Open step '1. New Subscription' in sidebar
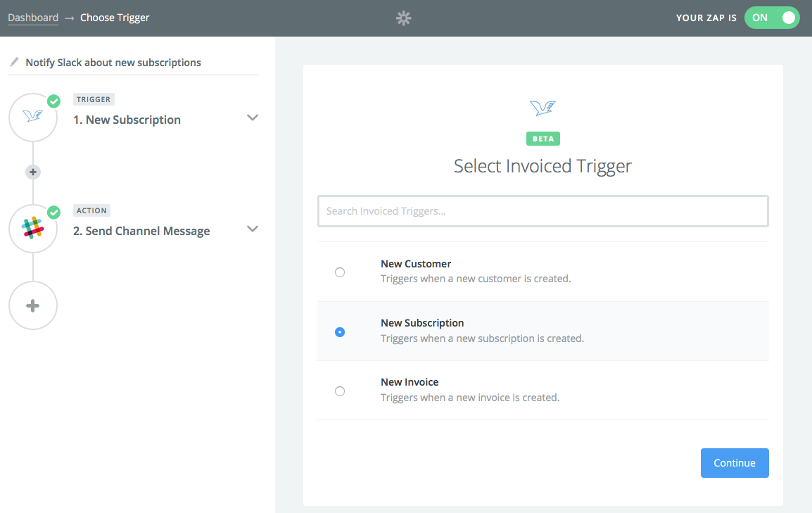The image size is (812, 513). point(127,120)
